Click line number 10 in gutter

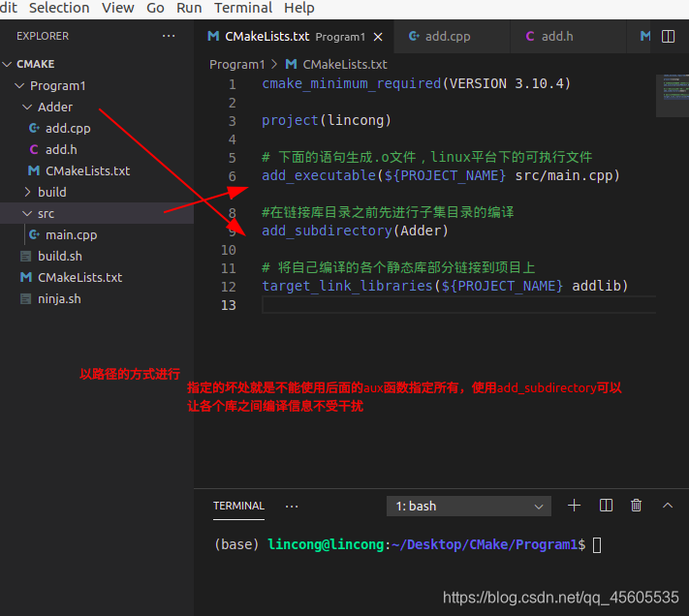229,250
